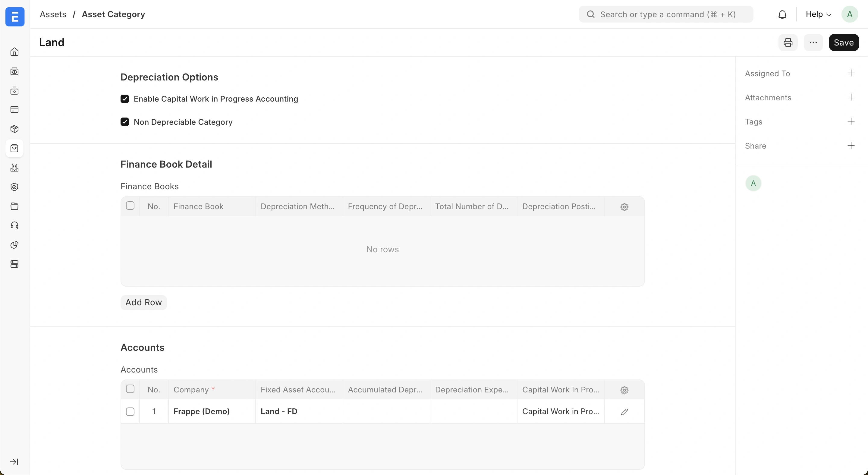Open Accounts table settings gear
The image size is (868, 475).
click(x=624, y=390)
